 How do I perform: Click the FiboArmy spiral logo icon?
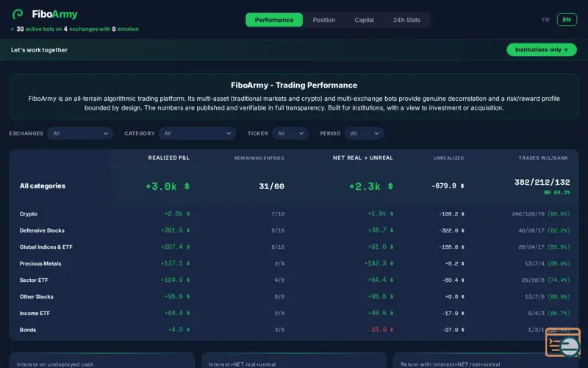click(x=18, y=14)
